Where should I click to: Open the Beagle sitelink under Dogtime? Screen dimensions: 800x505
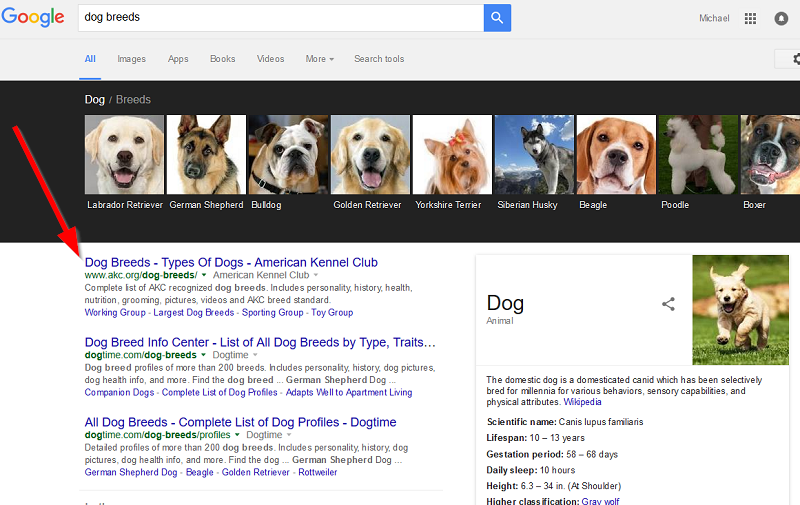tap(199, 472)
